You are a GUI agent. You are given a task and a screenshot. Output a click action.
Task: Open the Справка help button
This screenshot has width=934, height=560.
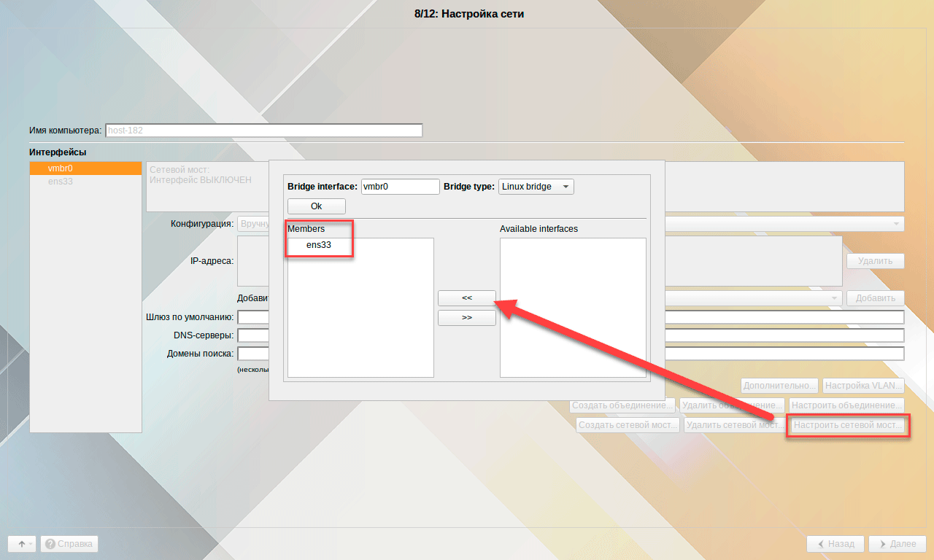(x=69, y=544)
